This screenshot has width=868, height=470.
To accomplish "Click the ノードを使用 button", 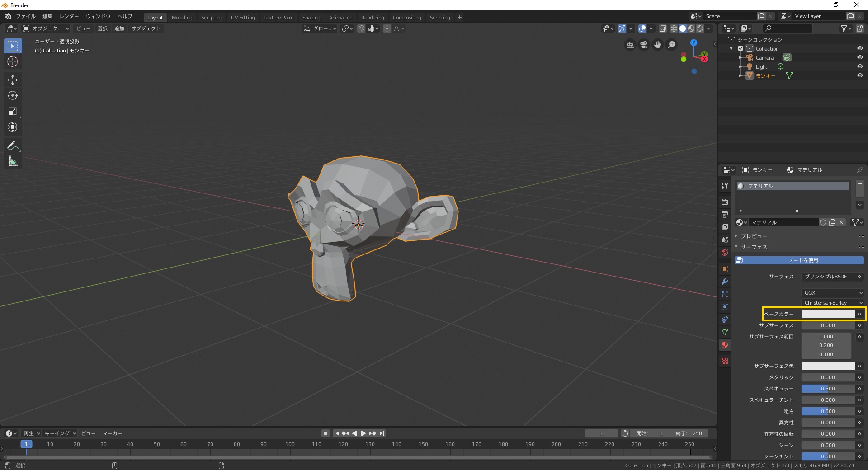I will (799, 260).
